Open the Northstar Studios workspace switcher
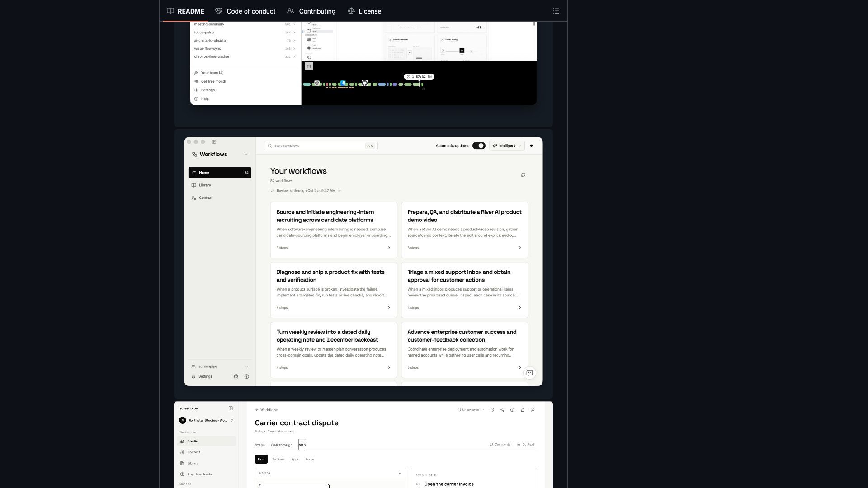The height and width of the screenshot is (488, 868). coord(207,420)
